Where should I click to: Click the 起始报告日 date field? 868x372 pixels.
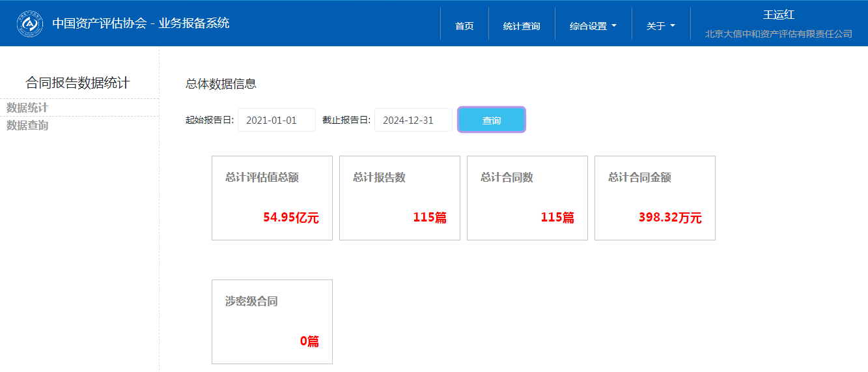click(x=276, y=120)
